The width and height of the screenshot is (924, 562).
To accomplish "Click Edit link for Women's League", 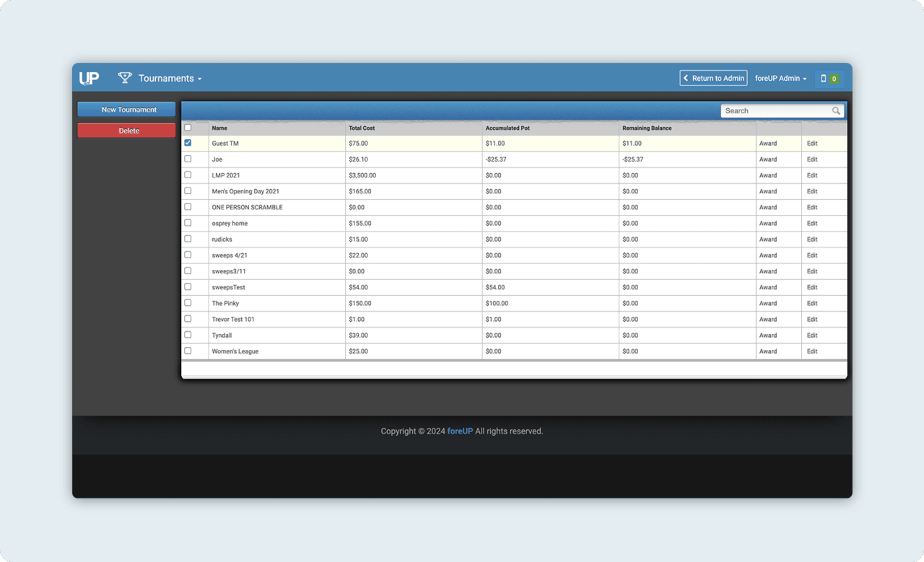I will point(812,351).
